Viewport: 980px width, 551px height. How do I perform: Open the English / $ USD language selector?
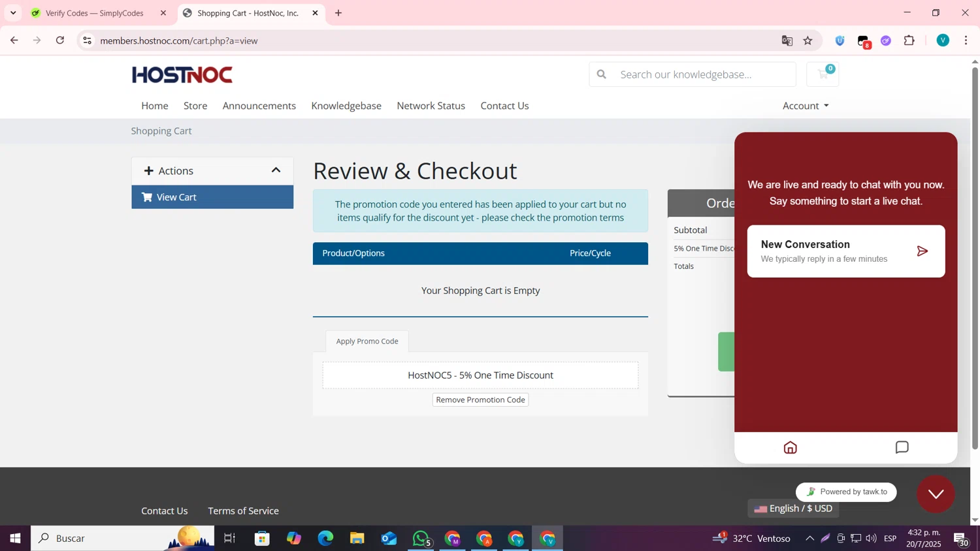click(x=793, y=509)
